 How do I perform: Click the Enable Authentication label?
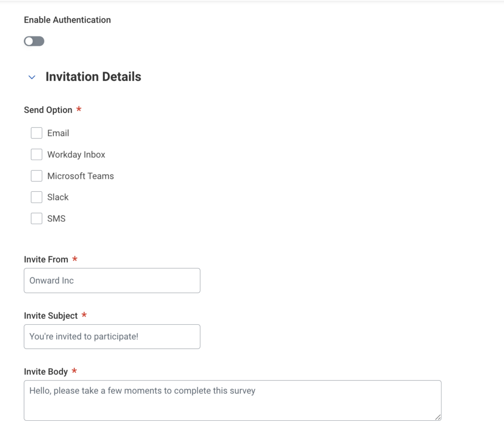[x=67, y=20]
